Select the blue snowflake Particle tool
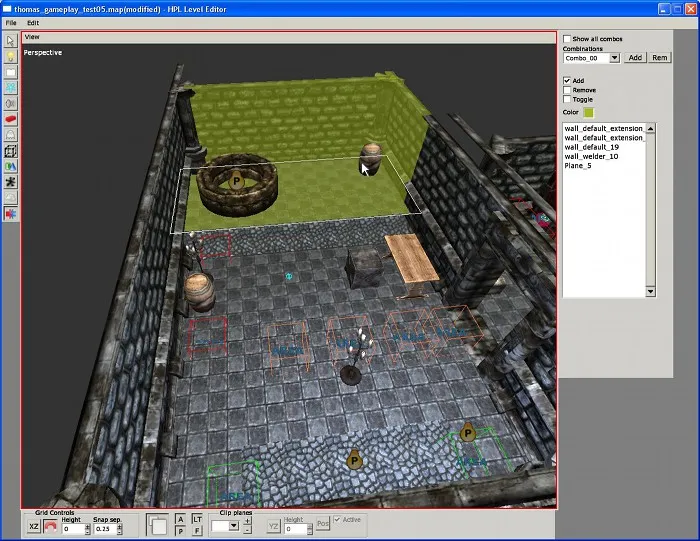Viewport: 700px width, 541px height. [x=11, y=88]
